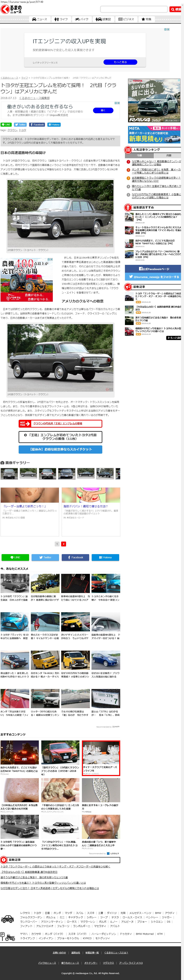
Task: Switch ranking to 今週 tab
Action: click(x=139, y=156)
